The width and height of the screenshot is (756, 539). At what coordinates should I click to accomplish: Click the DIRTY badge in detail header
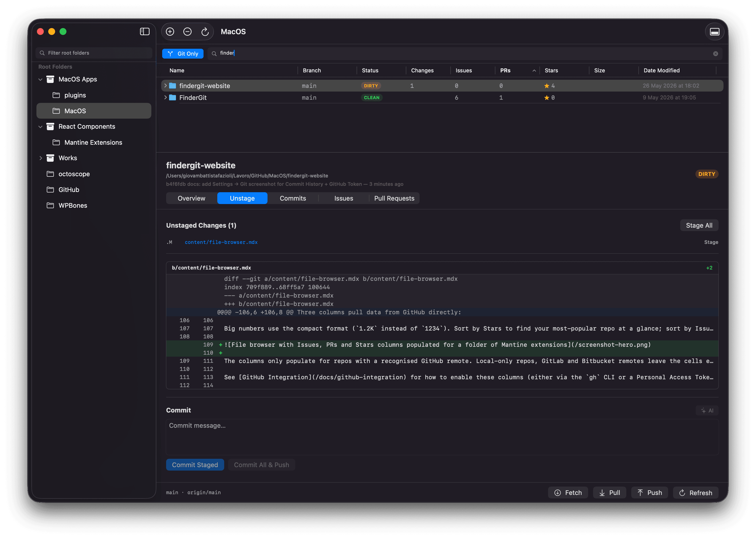tap(707, 174)
